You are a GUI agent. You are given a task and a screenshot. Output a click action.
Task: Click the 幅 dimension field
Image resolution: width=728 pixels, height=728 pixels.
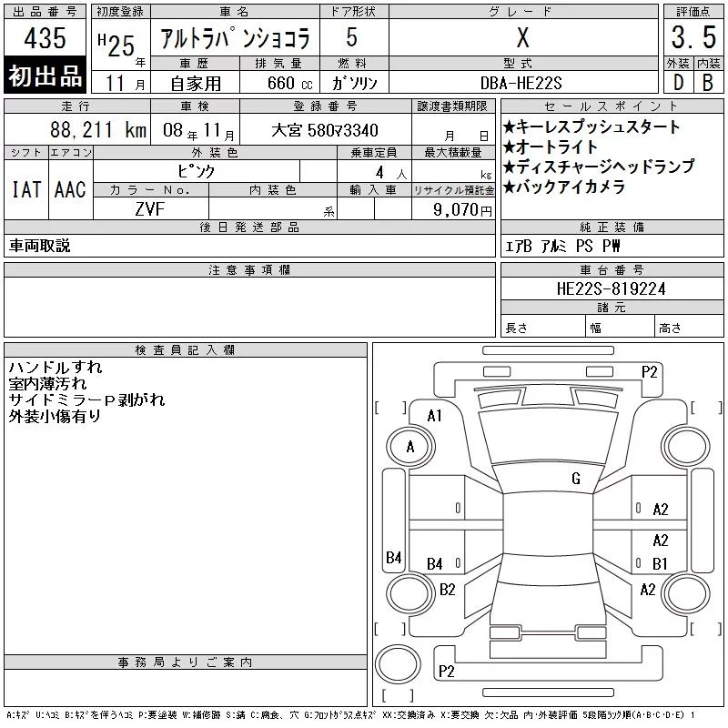click(620, 328)
